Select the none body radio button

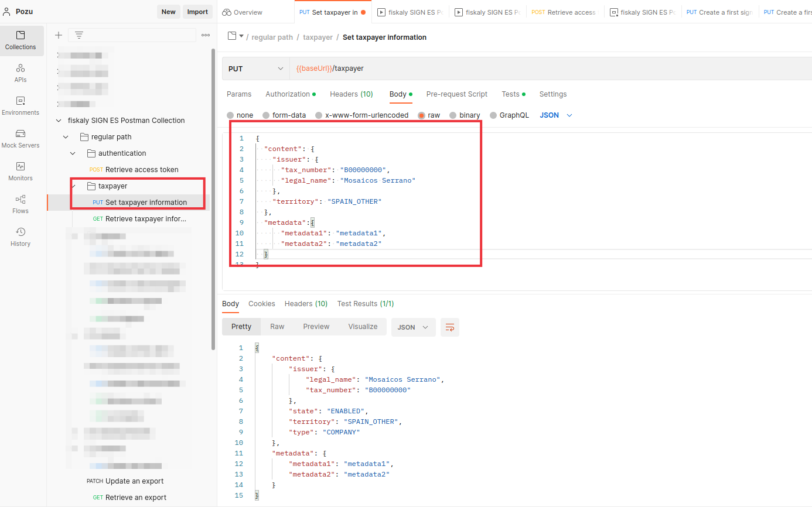[x=230, y=115]
